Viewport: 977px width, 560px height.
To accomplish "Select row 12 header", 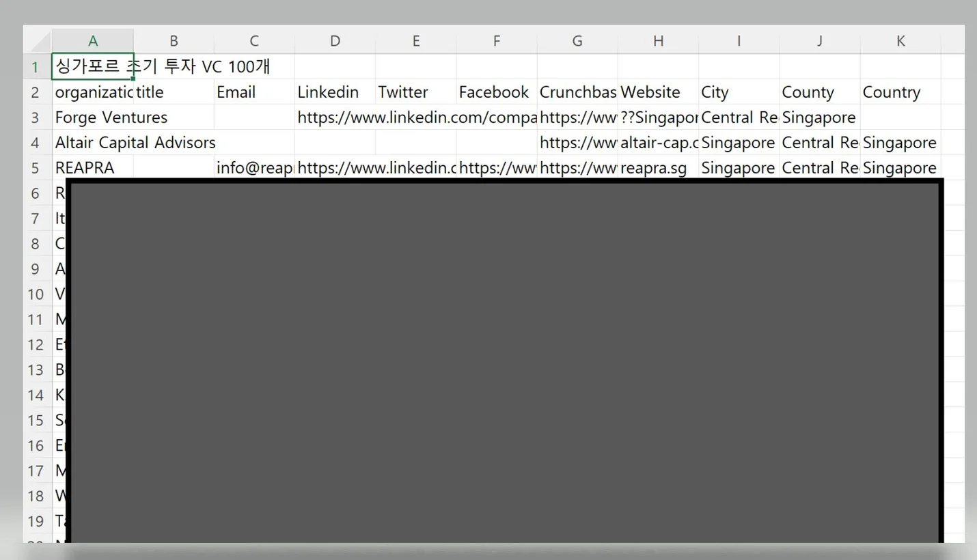I will coord(38,344).
